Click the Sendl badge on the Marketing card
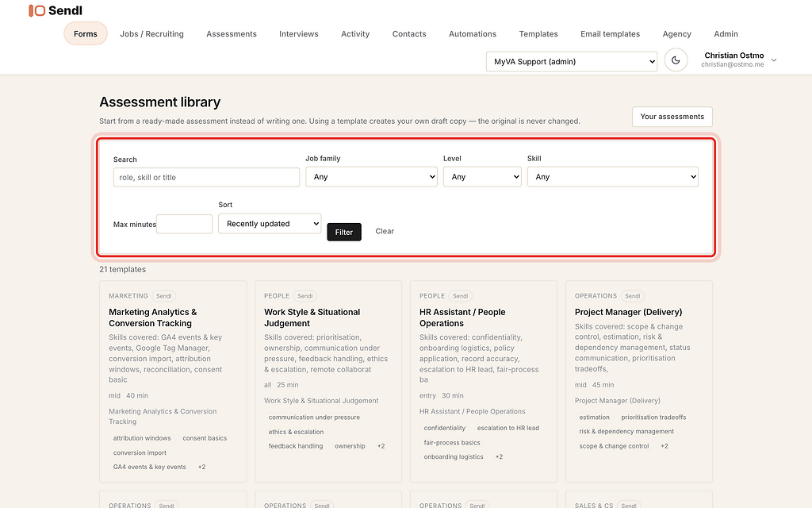 pyautogui.click(x=163, y=296)
